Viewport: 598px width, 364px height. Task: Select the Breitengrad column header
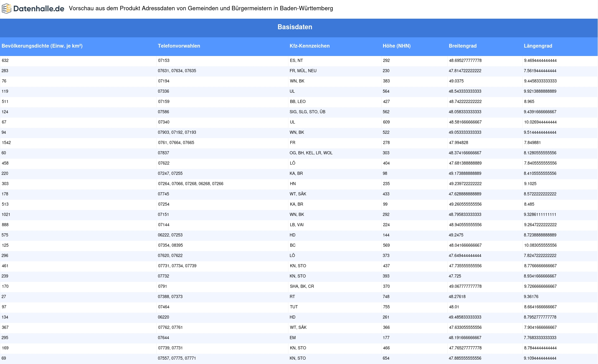(463, 46)
